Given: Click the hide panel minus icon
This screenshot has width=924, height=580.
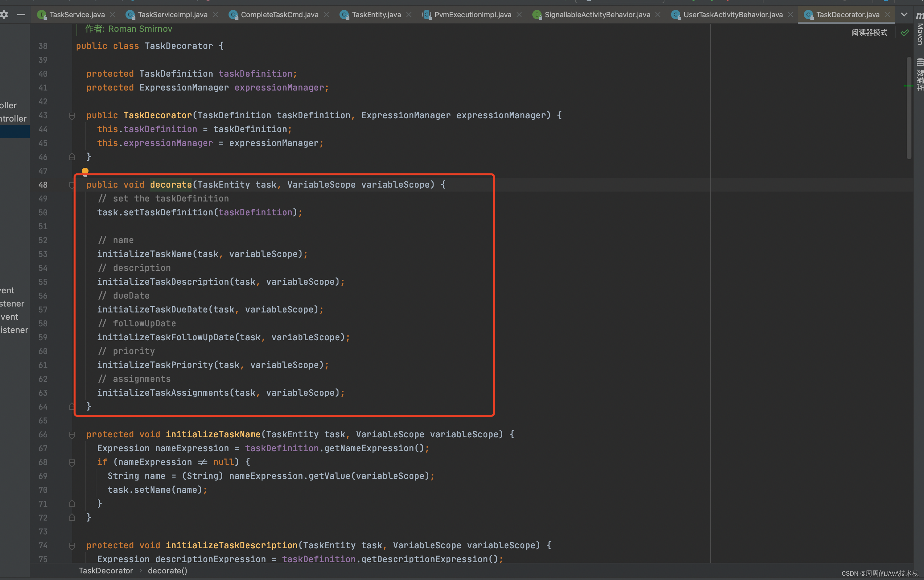Looking at the screenshot, I should [x=21, y=15].
